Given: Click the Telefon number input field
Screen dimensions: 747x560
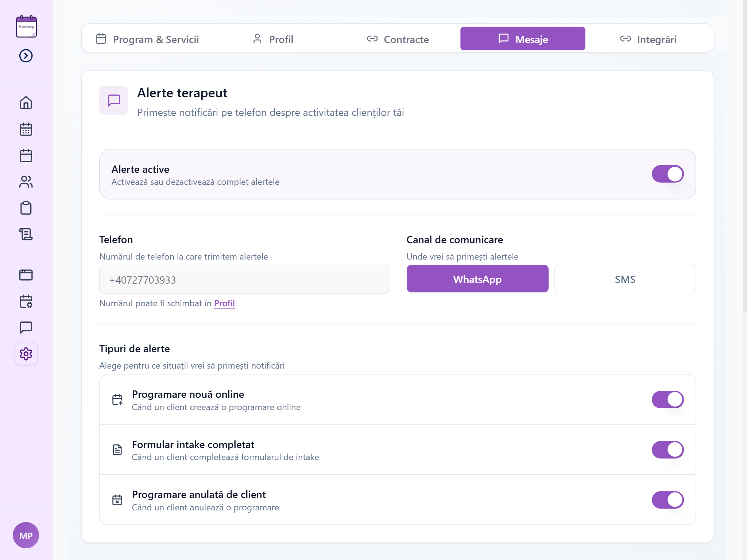Looking at the screenshot, I should [244, 280].
